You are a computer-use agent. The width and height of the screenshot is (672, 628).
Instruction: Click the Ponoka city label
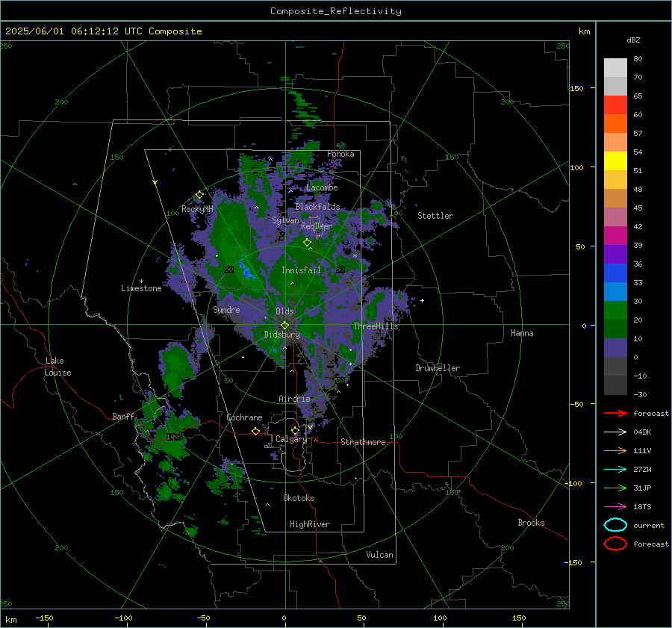pyautogui.click(x=340, y=154)
